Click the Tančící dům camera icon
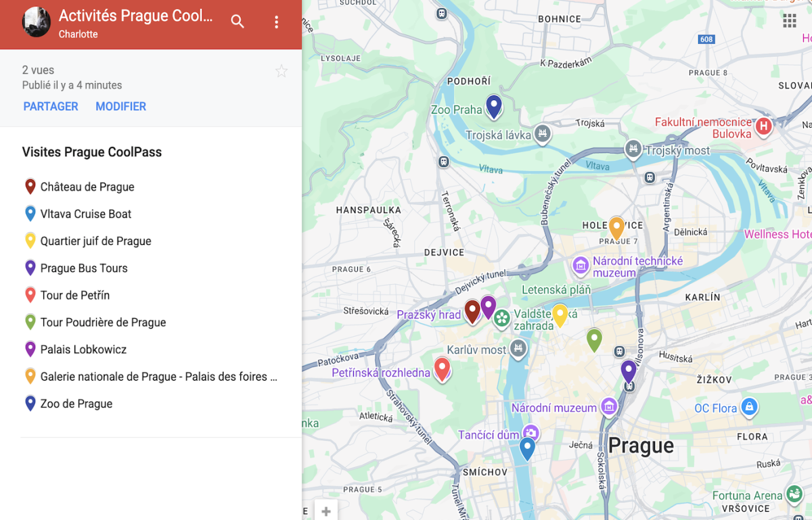The height and width of the screenshot is (520, 812). [x=531, y=433]
